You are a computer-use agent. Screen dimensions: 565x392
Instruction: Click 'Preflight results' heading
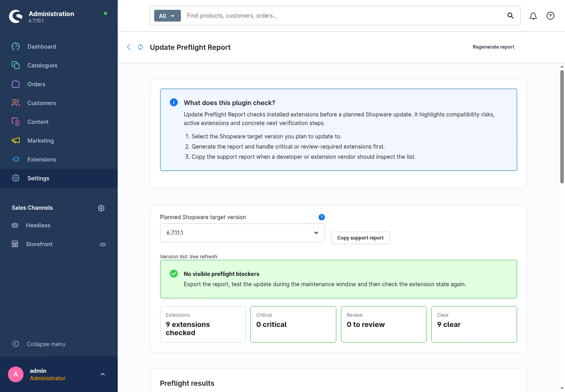coord(187,383)
